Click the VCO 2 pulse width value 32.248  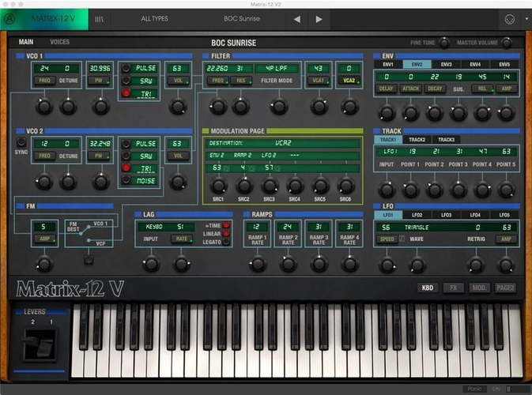pyautogui.click(x=100, y=144)
